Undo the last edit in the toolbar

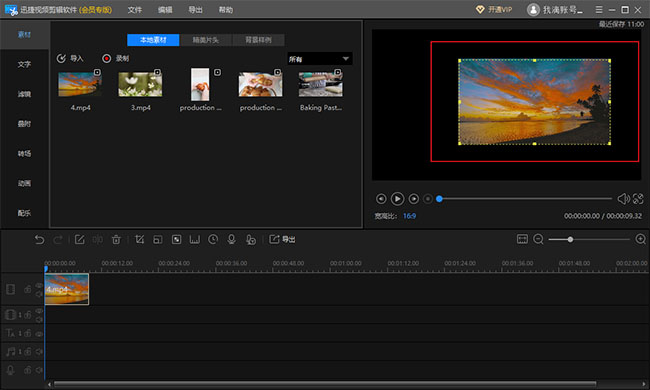click(x=39, y=240)
